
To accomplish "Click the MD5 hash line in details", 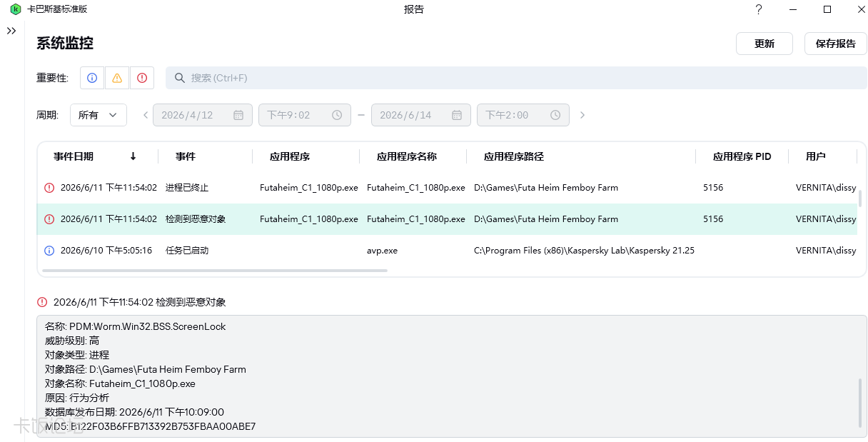I will click(150, 426).
